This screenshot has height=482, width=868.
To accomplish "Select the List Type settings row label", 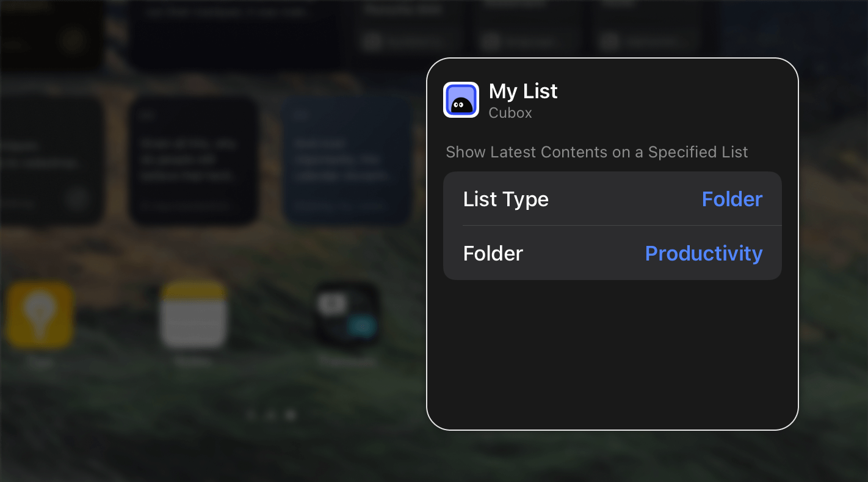I will tap(506, 199).
